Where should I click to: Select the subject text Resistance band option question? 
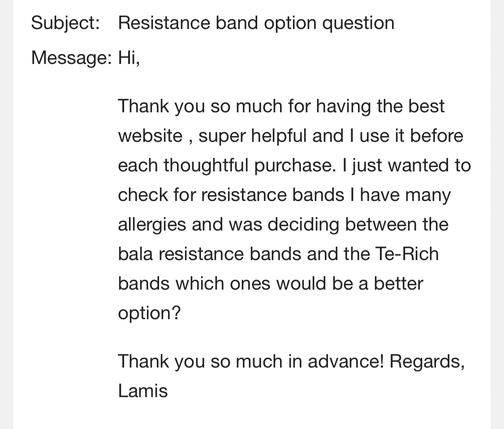pos(256,23)
